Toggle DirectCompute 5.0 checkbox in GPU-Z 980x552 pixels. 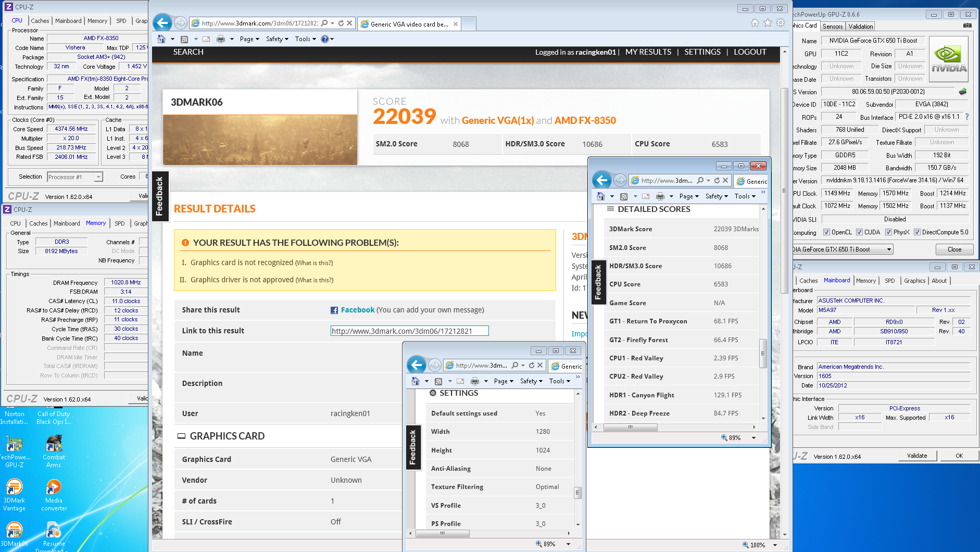coord(917,232)
